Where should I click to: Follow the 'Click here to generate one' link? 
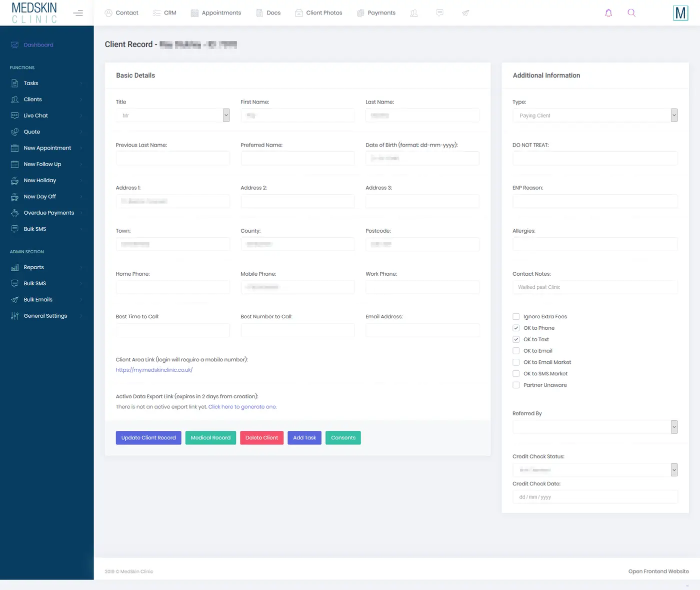click(x=242, y=407)
